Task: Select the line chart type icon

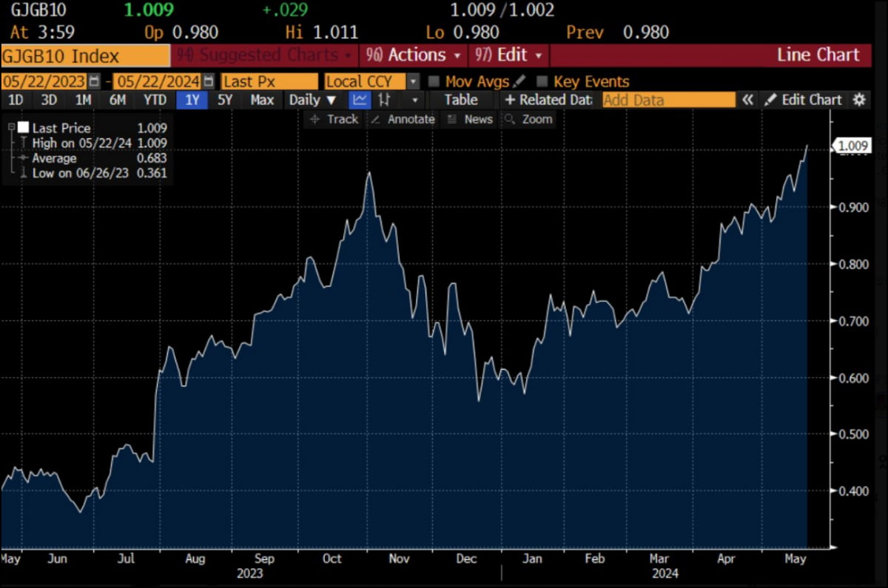Action: [x=360, y=100]
